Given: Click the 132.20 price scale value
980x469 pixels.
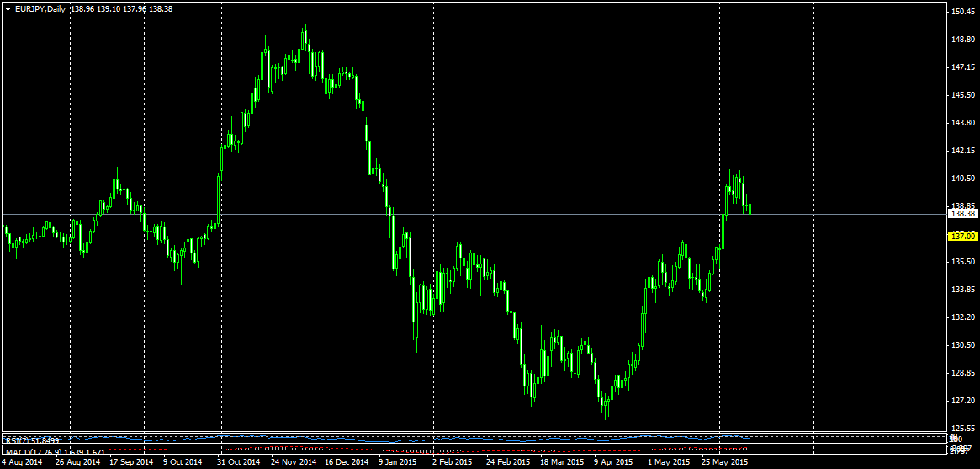Looking at the screenshot, I should (x=964, y=317).
